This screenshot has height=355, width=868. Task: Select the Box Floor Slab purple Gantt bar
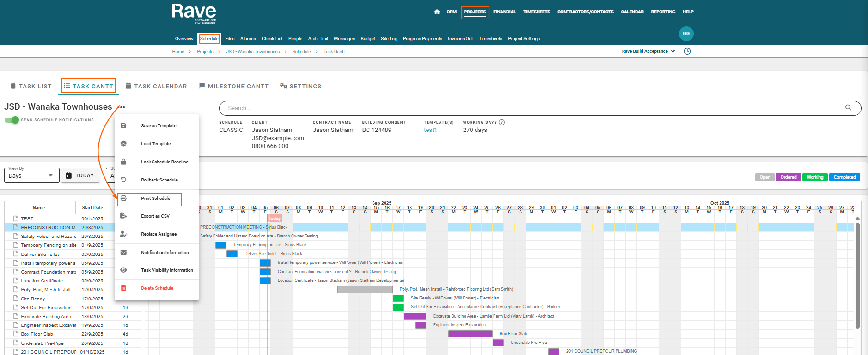(x=470, y=334)
